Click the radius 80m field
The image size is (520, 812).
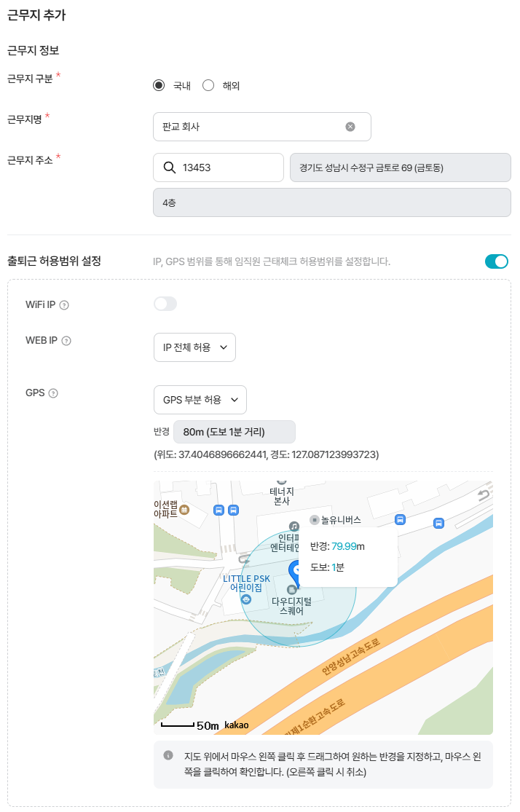click(x=234, y=432)
